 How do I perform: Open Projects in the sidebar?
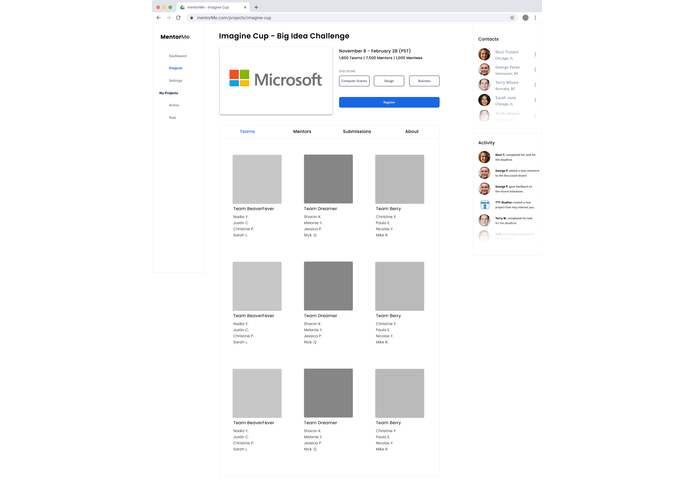[x=176, y=68]
